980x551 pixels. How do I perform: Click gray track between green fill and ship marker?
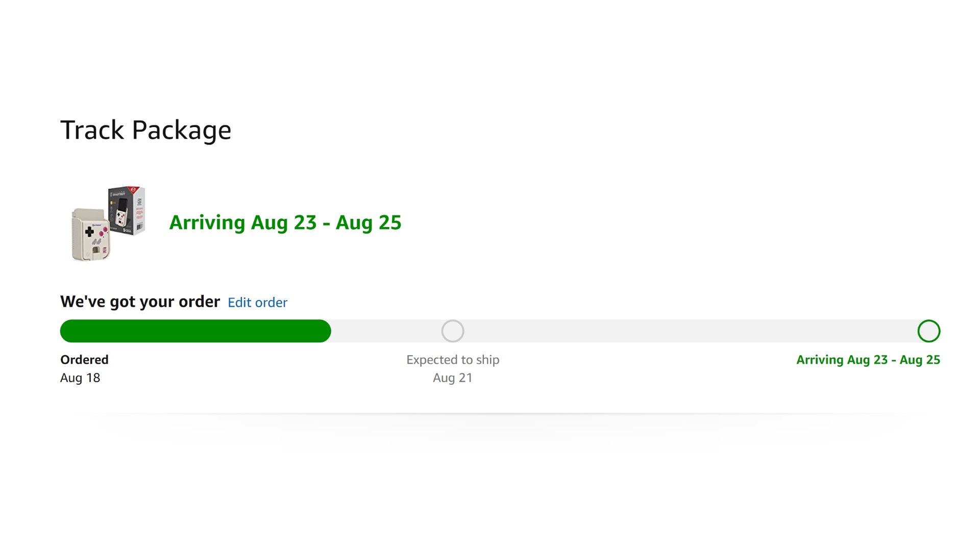tap(386, 331)
